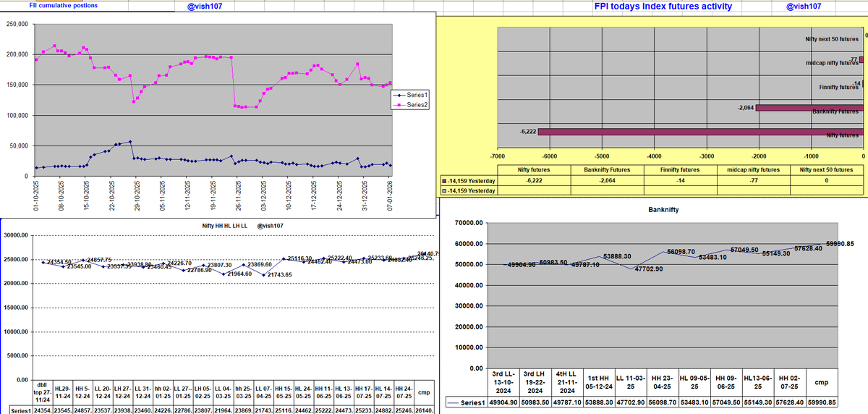868x414 pixels.
Task: Select the 'cmp' header in Nifty table
Action: point(425,393)
